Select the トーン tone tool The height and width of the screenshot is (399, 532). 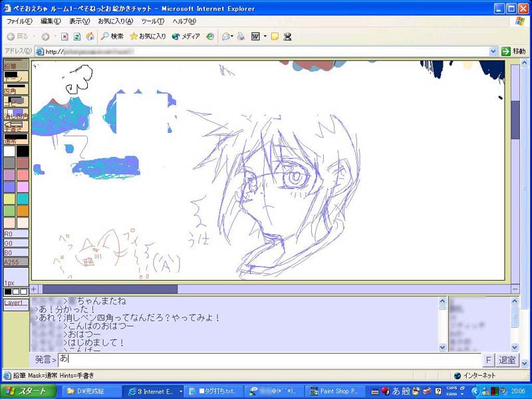[15, 77]
